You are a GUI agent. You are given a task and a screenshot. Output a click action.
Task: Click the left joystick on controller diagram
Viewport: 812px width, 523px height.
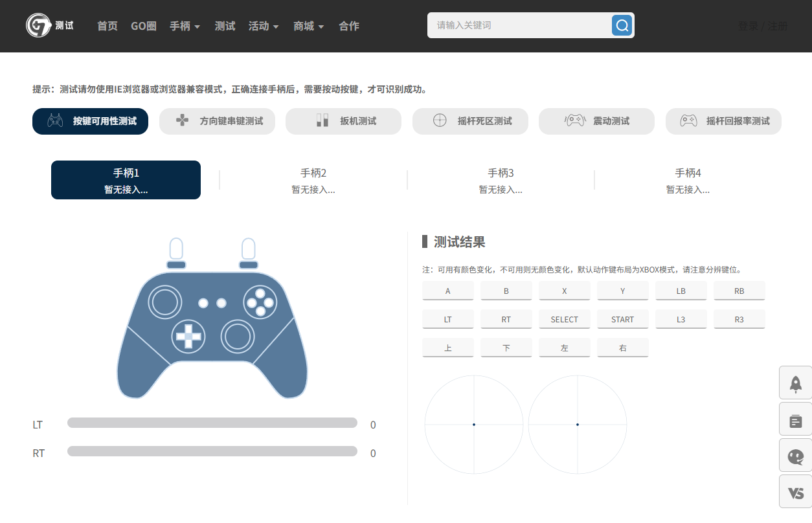coord(165,302)
